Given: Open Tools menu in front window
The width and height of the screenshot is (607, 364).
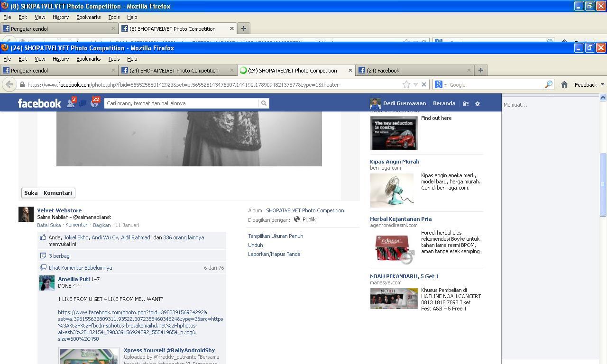Looking at the screenshot, I should (114, 59).
